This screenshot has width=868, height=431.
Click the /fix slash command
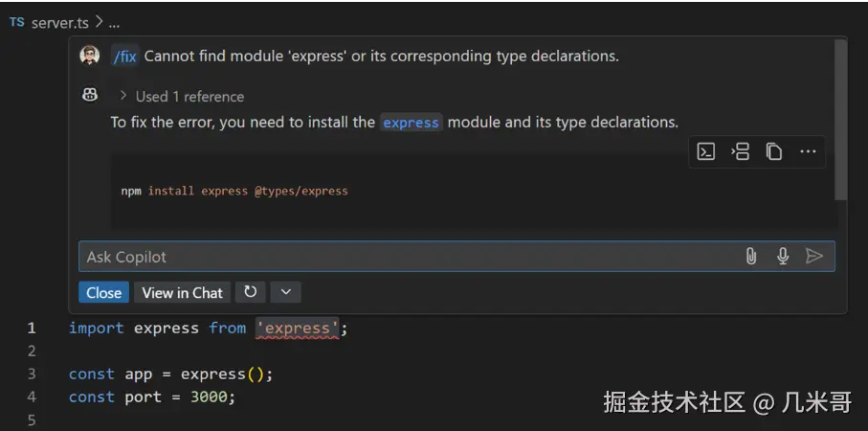124,57
